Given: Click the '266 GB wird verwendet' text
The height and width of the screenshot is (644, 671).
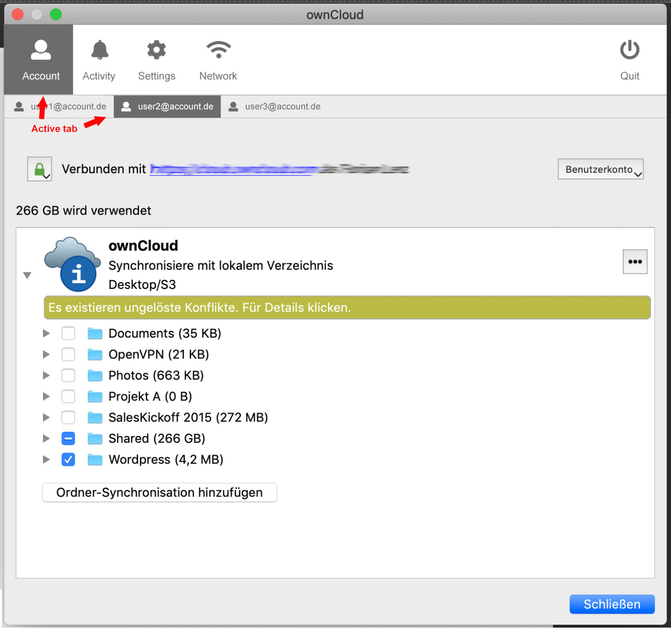Looking at the screenshot, I should [x=84, y=211].
